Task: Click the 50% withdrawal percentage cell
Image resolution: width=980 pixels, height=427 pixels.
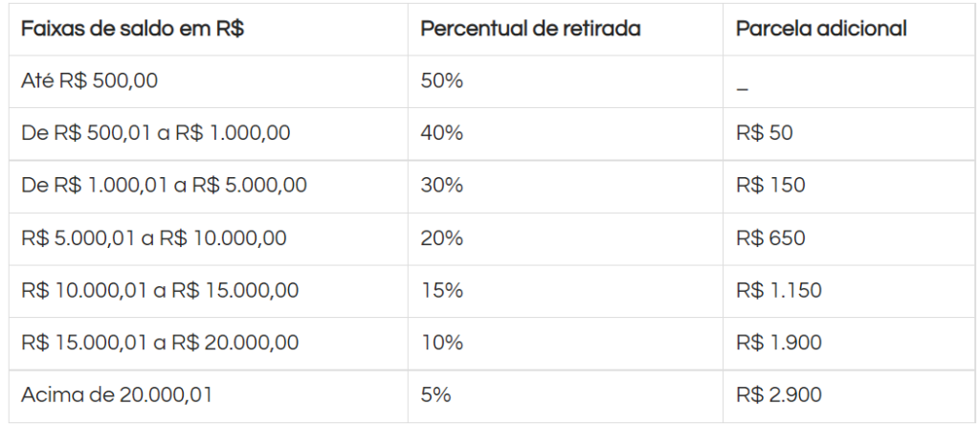Action: [x=441, y=81]
